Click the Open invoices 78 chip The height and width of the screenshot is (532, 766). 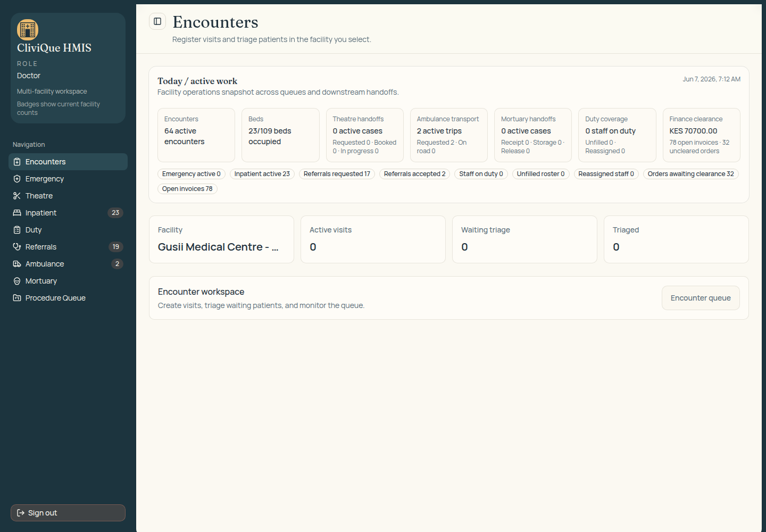point(187,189)
